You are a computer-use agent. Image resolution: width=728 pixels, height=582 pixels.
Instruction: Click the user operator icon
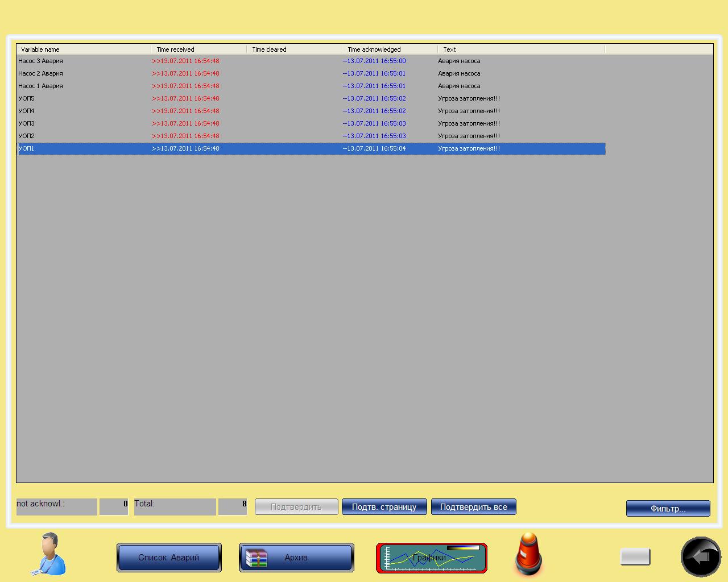(48, 554)
